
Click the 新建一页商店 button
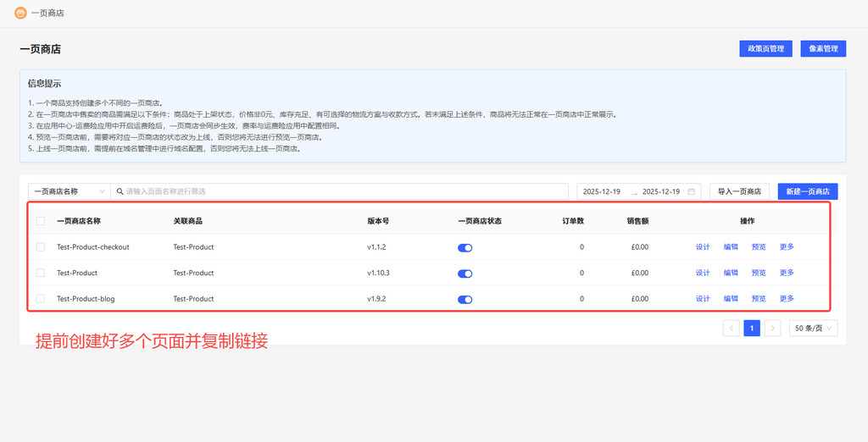(x=808, y=191)
